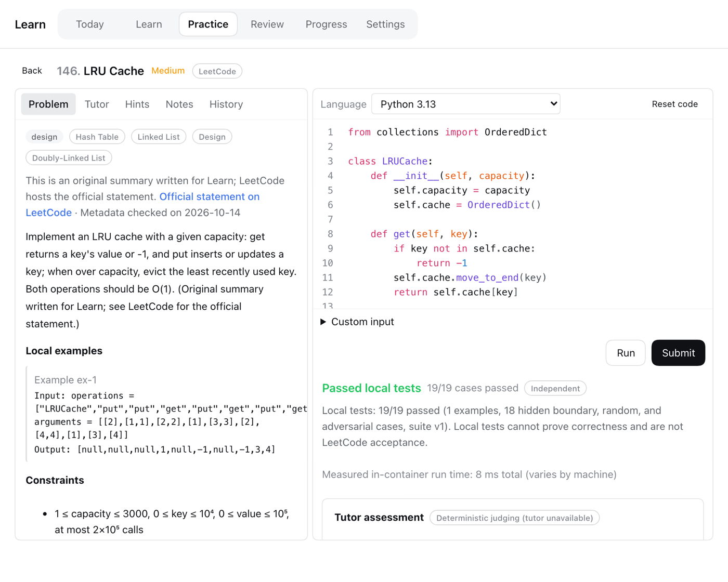Show the Problem panel tab
This screenshot has width=728, height=582.
click(48, 104)
